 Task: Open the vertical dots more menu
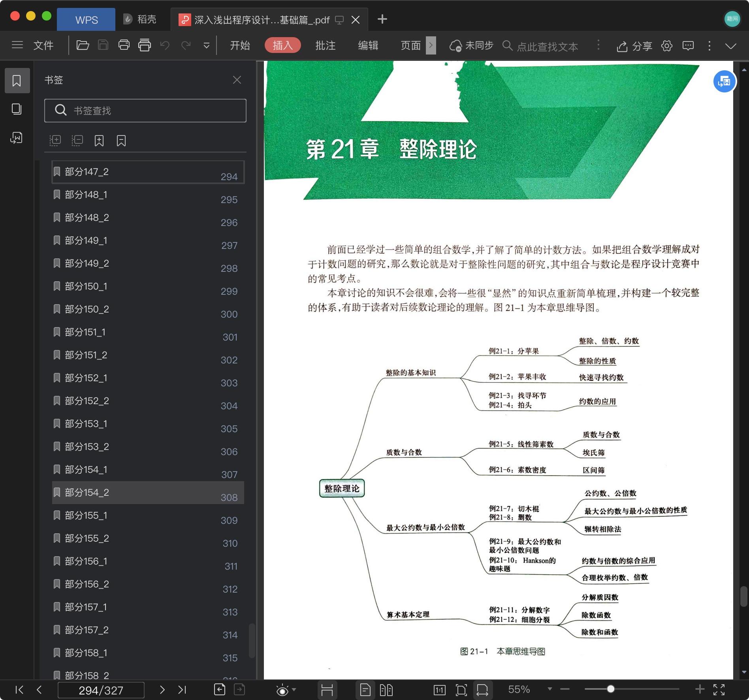[709, 46]
